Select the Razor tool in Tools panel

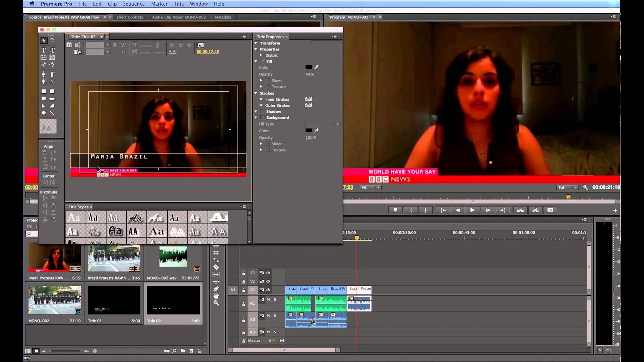[x=216, y=267]
